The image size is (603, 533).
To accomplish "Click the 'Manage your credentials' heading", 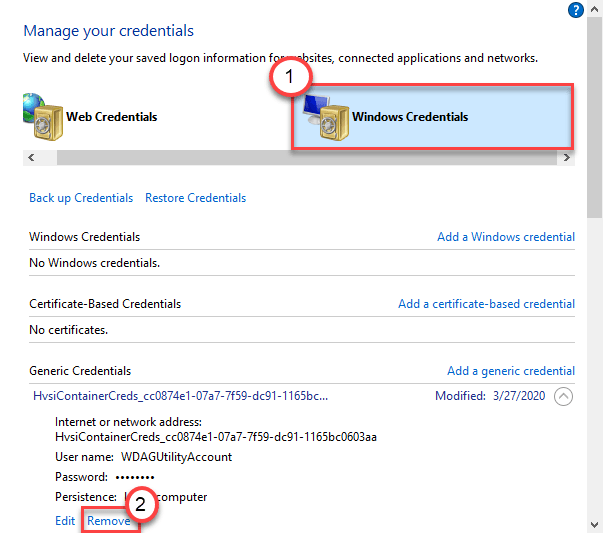I will click(108, 31).
